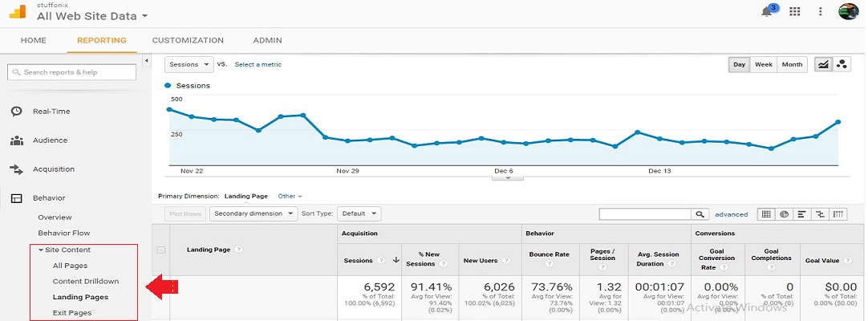868x321 pixels.
Task: Click the table search magnifier button
Action: (700, 214)
